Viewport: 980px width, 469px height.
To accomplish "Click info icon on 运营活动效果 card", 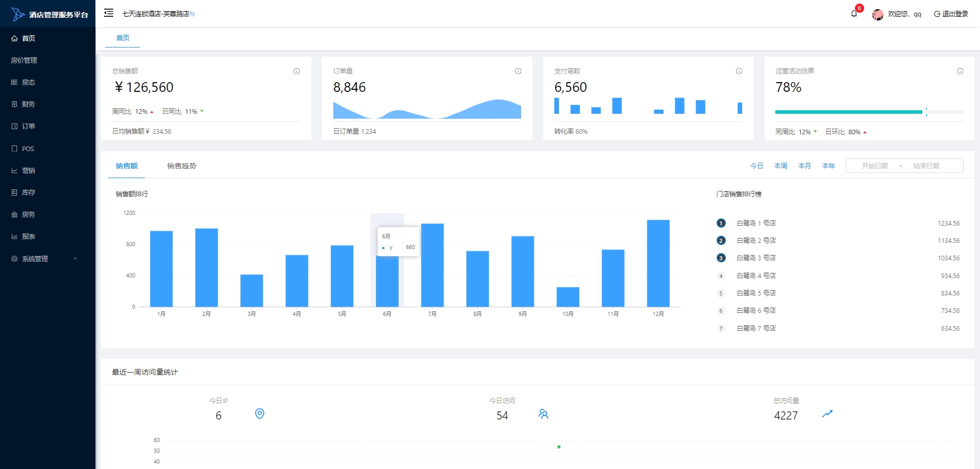I will click(x=960, y=71).
